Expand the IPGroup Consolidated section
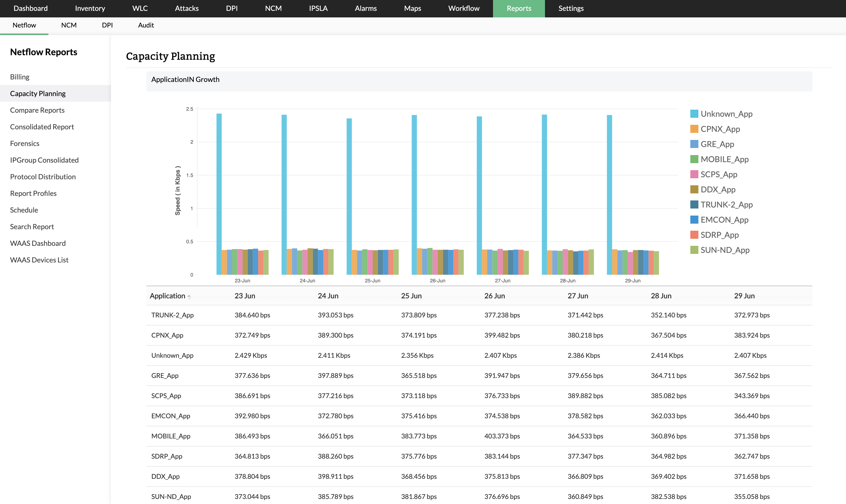The image size is (846, 504). point(44,160)
